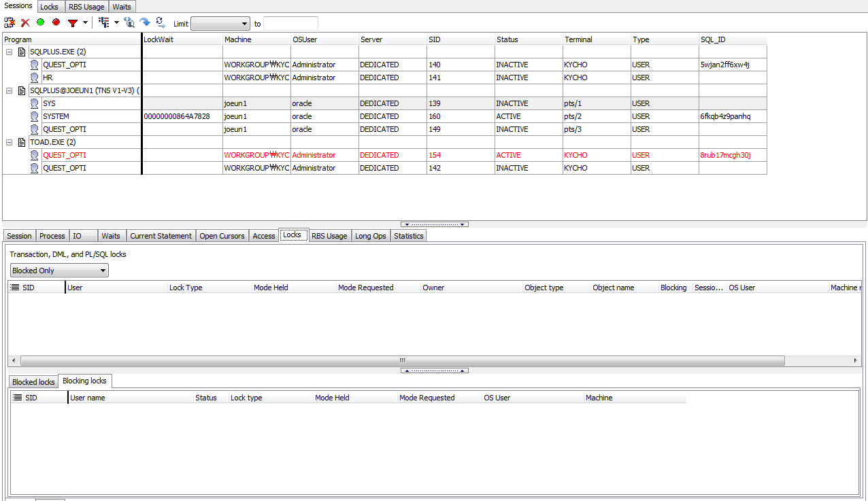Collapse the SQLPLUS.EXE (2) group
Viewport: 868px width, 501px height.
point(10,52)
